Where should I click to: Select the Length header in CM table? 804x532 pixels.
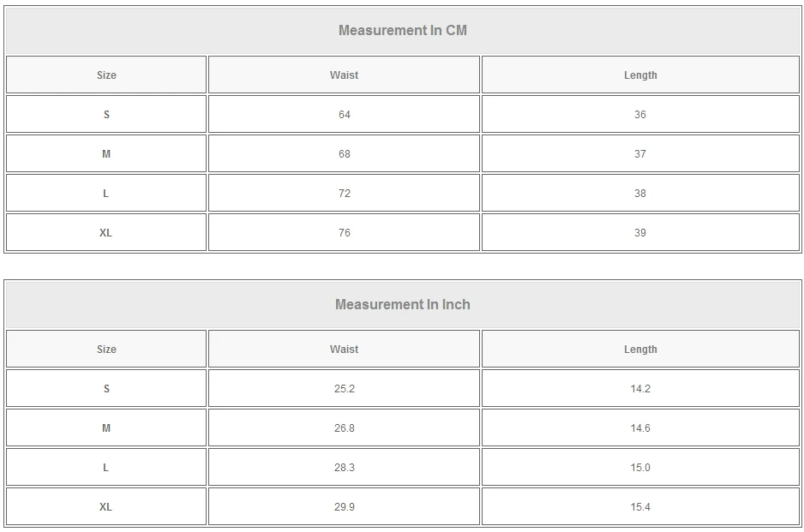pos(640,75)
